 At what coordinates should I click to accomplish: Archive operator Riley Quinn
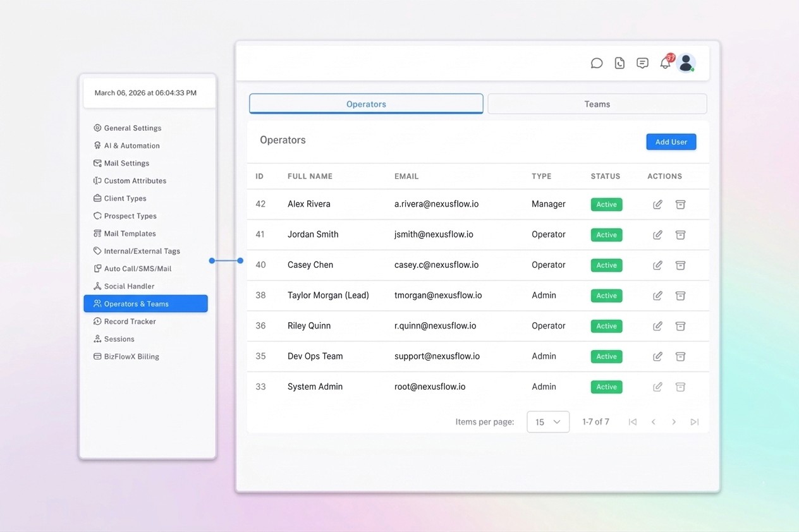click(x=680, y=326)
